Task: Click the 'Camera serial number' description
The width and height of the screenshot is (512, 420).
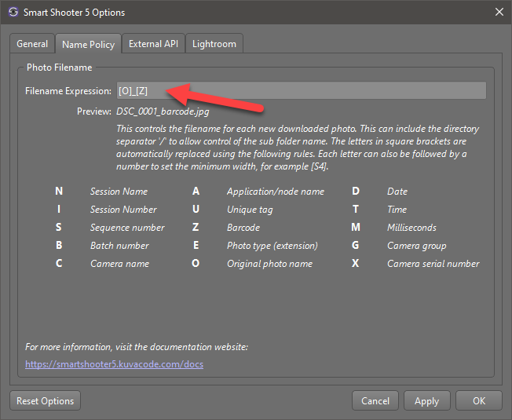Action: tap(433, 264)
